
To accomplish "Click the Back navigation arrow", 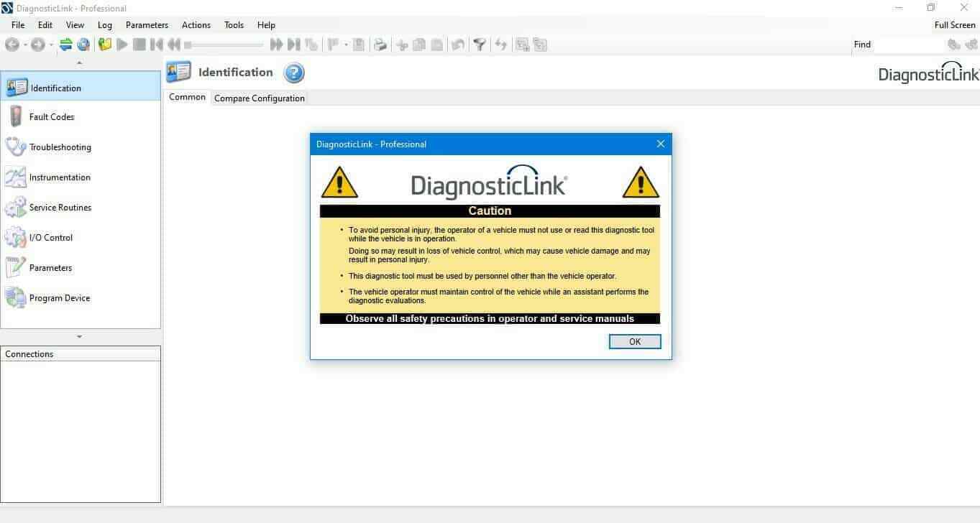I will point(12,45).
